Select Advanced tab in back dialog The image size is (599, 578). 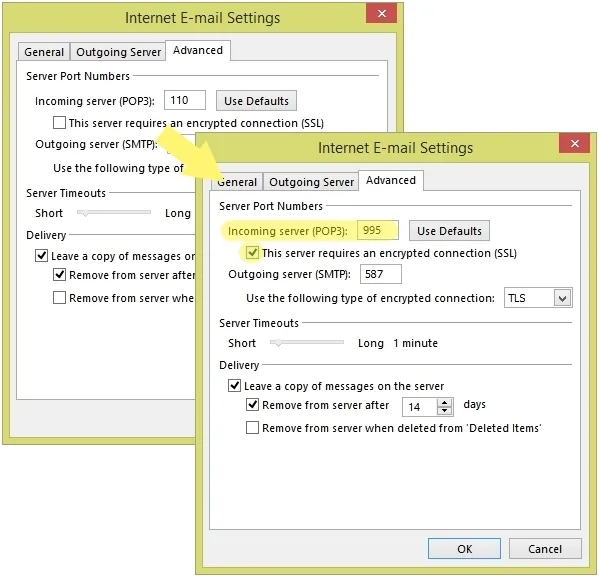(x=198, y=50)
